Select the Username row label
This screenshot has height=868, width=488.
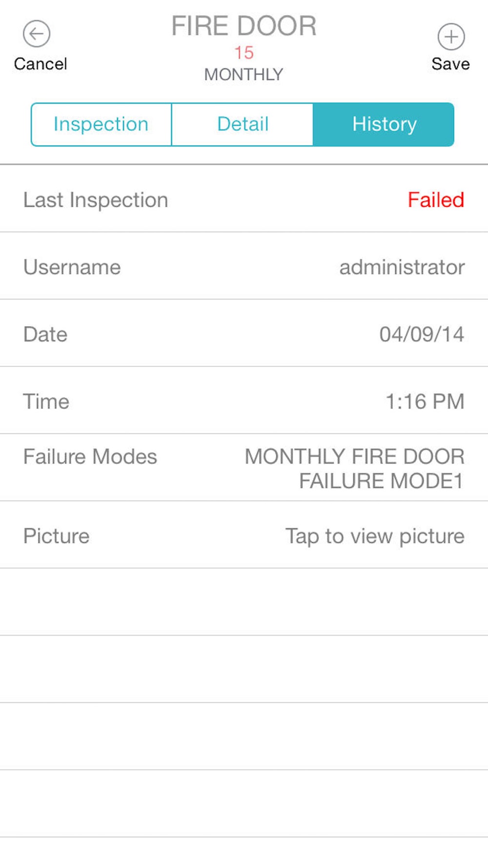click(x=72, y=267)
